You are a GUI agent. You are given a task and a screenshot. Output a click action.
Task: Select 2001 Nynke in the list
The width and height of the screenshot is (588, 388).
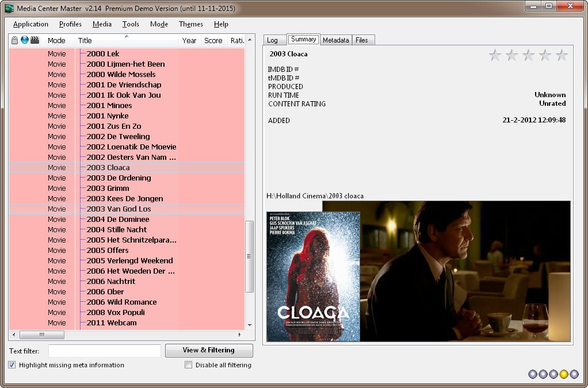127,116
